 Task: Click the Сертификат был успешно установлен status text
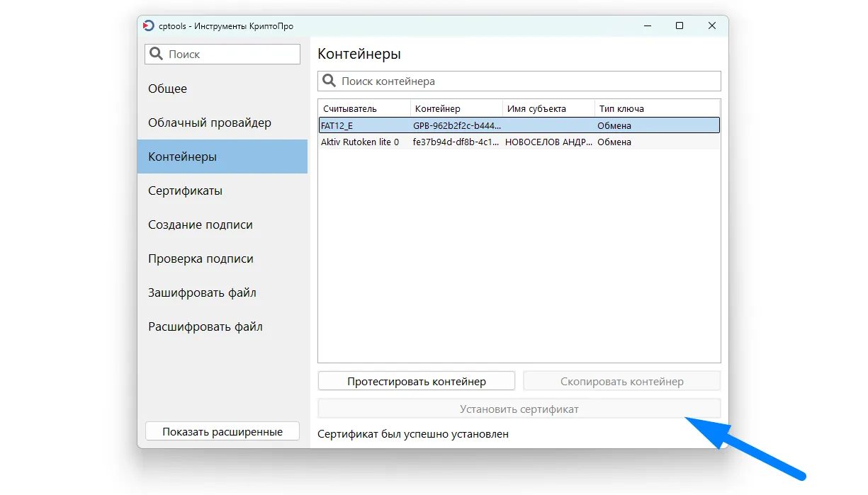413,434
